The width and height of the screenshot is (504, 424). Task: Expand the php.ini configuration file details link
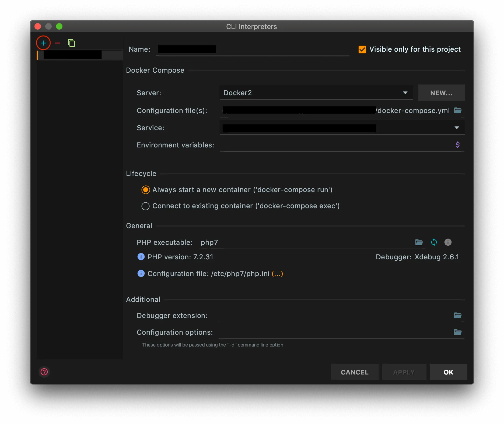(x=277, y=274)
